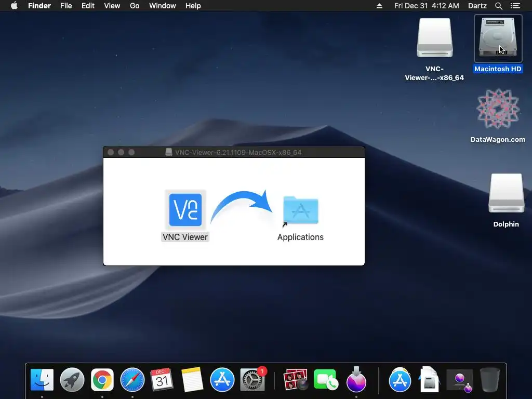The height and width of the screenshot is (399, 532).
Task: Open the Apple menu
Action: click(14, 6)
